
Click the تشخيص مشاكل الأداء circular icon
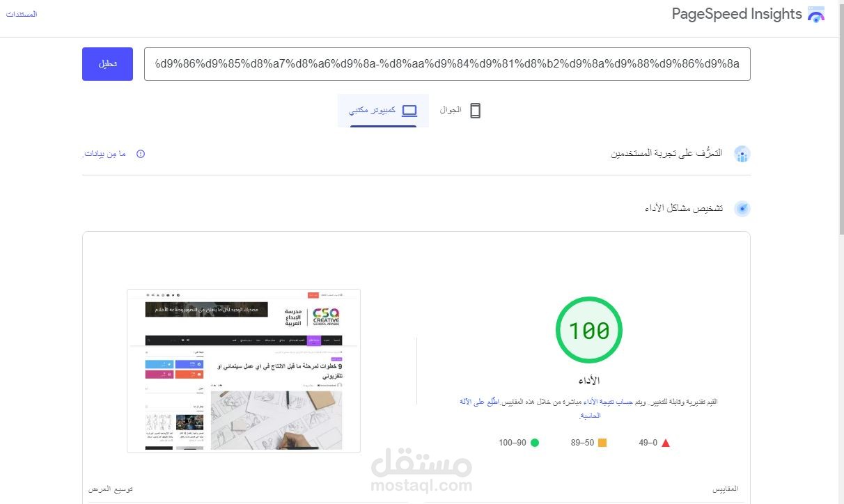pyautogui.click(x=742, y=207)
